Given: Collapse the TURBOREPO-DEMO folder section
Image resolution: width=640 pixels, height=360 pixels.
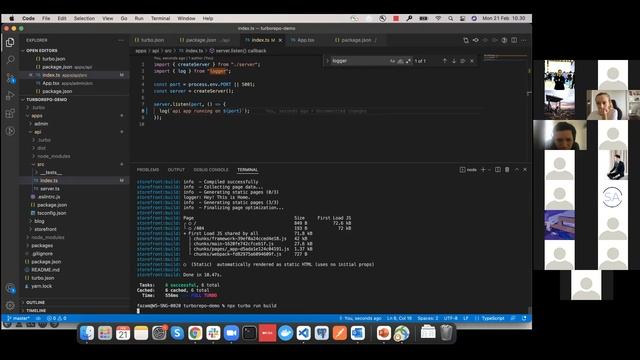Looking at the screenshot, I should [47, 100].
